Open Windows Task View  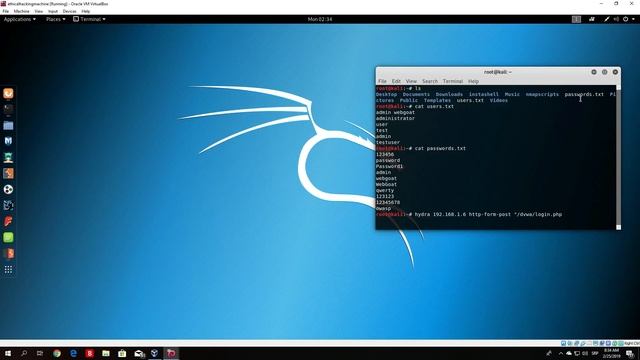40,353
